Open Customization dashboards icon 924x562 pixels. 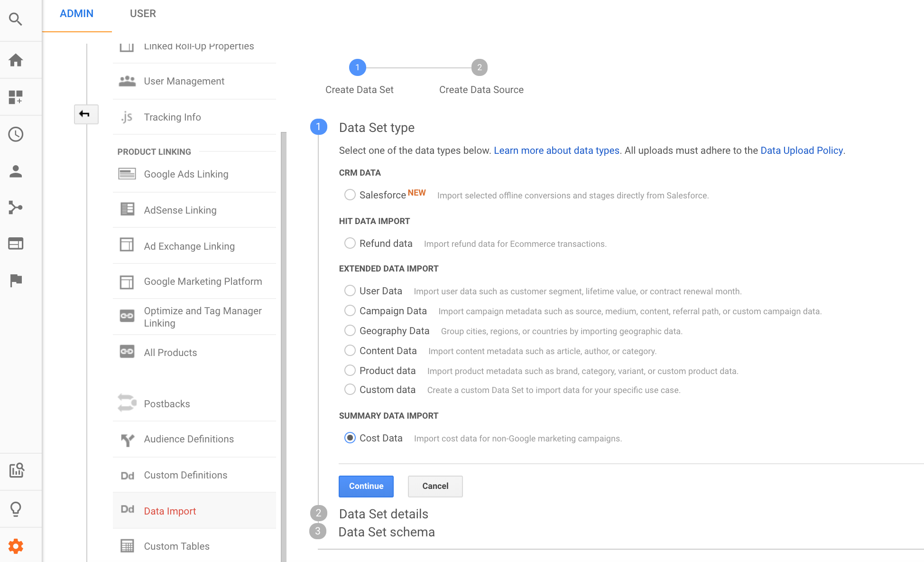tap(16, 97)
